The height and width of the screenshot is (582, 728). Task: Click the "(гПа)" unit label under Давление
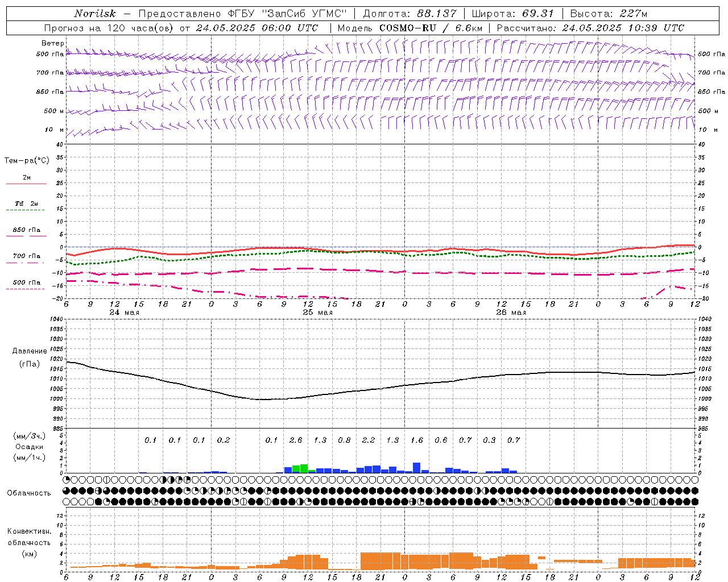(x=30, y=364)
